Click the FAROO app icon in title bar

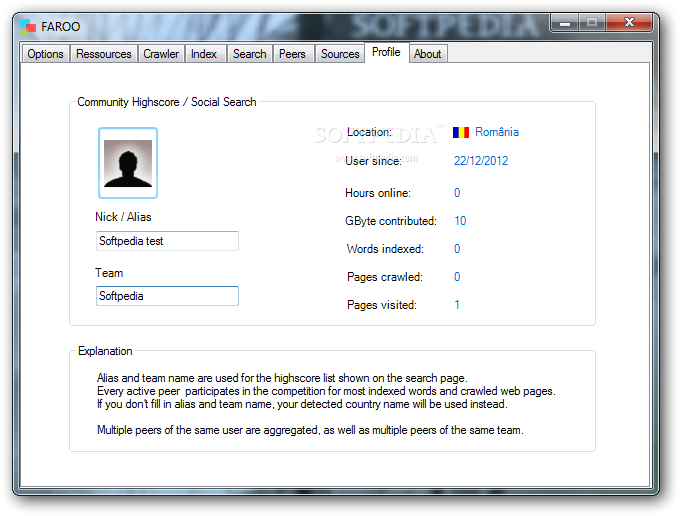coord(28,26)
